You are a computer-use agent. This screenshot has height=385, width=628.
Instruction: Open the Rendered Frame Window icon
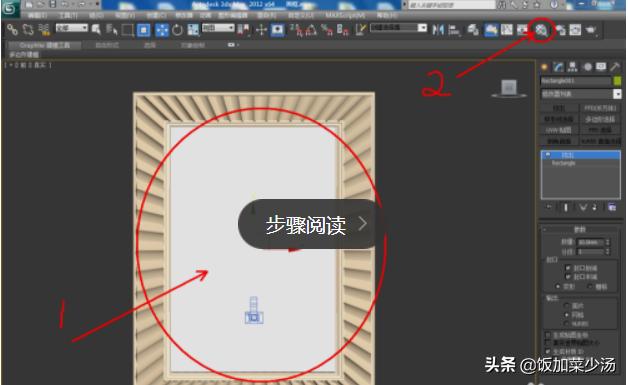[576, 30]
